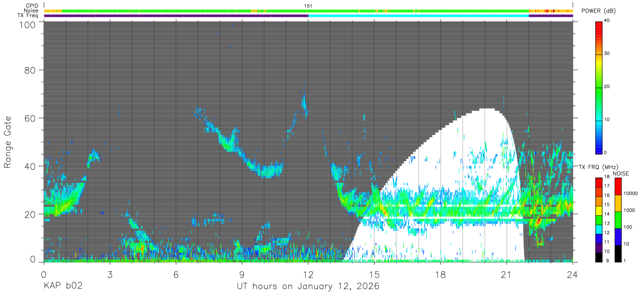Click the x-axis tick label "6"
This screenshot has height=297, width=644.
(x=176, y=274)
